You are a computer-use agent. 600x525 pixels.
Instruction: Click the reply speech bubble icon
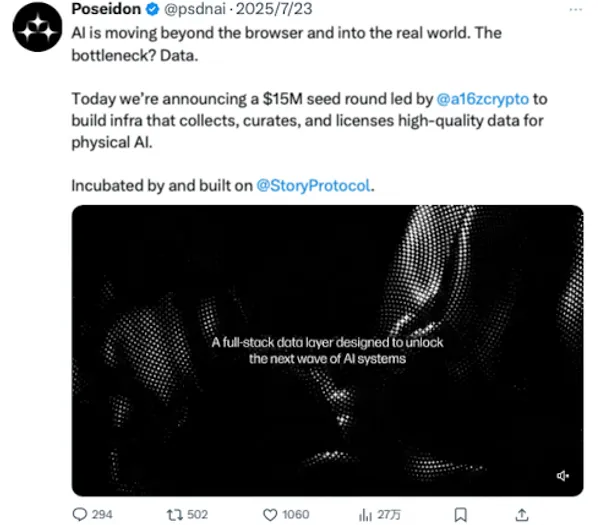pyautogui.click(x=80, y=514)
